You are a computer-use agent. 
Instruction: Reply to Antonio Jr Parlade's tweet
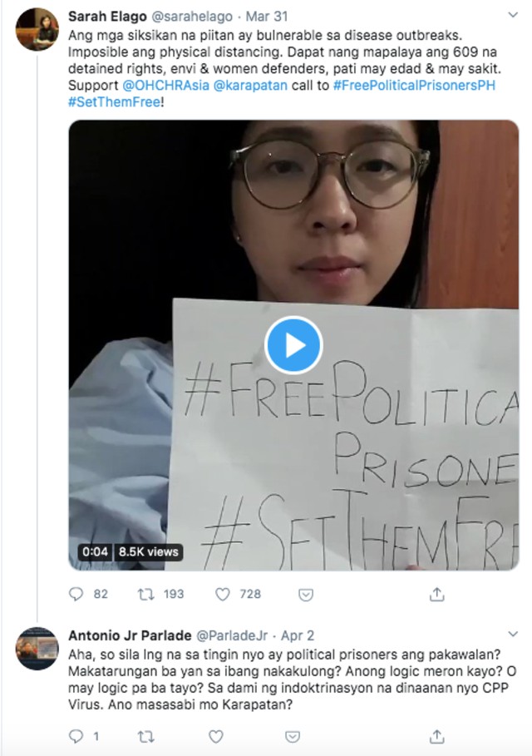(x=76, y=736)
